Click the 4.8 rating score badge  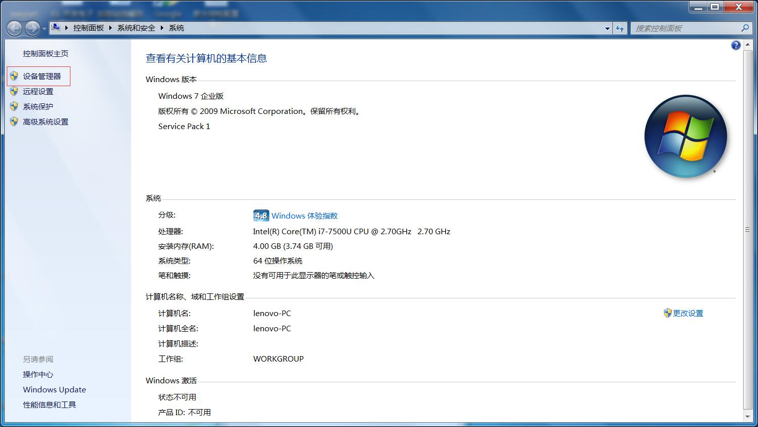pos(261,216)
